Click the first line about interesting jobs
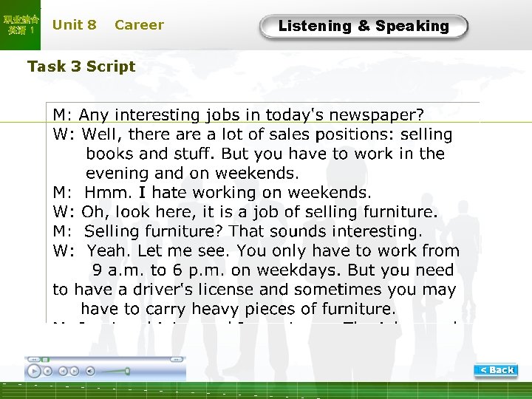Image resolution: width=532 pixels, height=399 pixels. (239, 115)
